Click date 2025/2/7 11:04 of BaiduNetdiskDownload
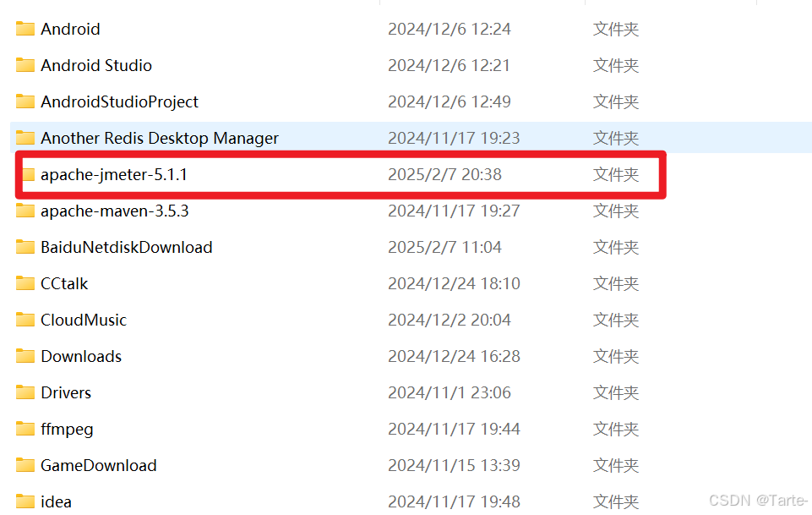 point(444,247)
